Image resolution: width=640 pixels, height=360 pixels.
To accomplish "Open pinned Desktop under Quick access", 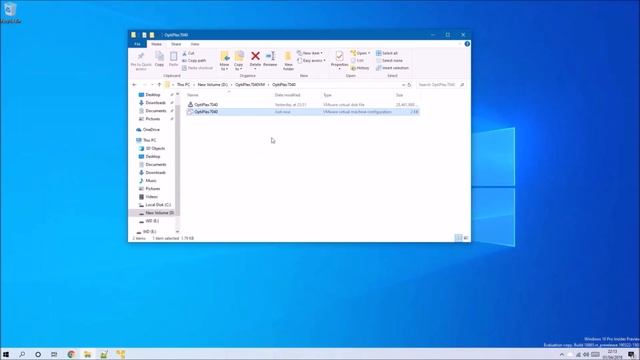I will tap(153, 95).
